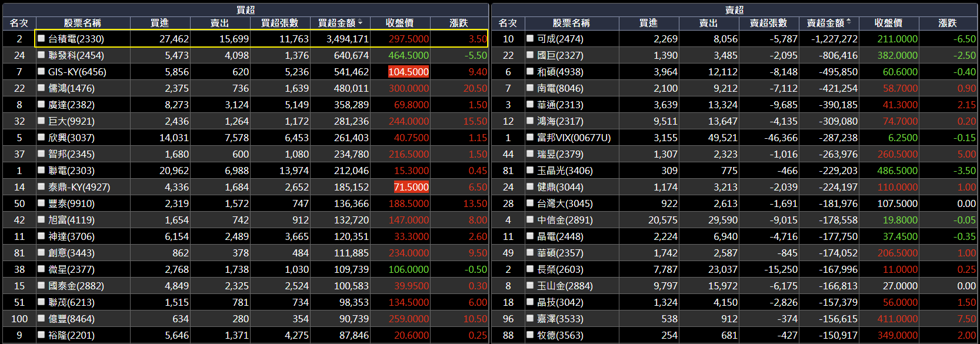Tick the checkbox for 聯發科(2454)

[x=41, y=55]
